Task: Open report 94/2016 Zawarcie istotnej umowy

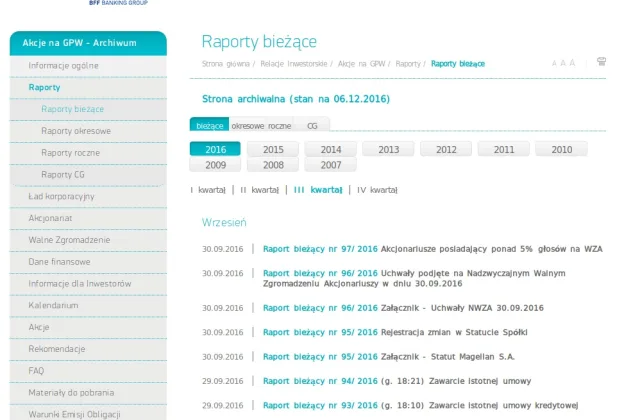Action: point(397,381)
